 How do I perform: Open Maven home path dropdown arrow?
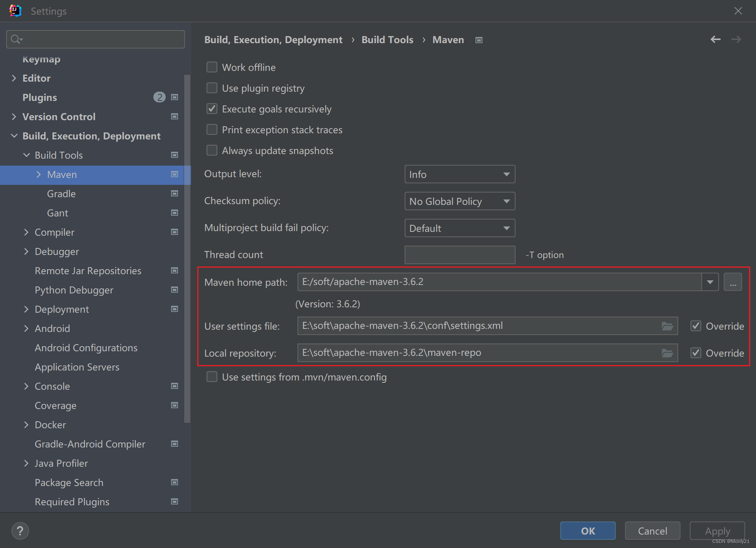[x=710, y=282]
